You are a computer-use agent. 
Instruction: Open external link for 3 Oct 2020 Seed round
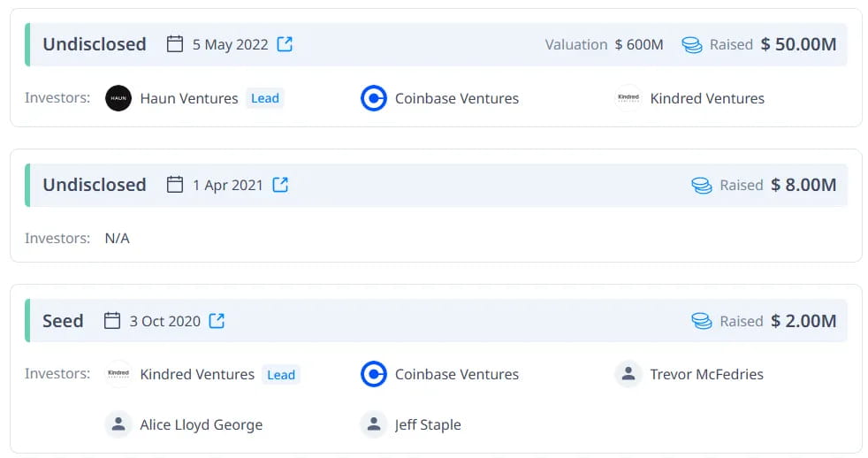pos(217,321)
